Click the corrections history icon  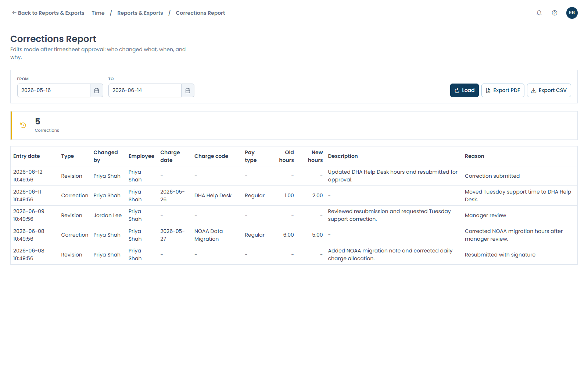pos(23,125)
